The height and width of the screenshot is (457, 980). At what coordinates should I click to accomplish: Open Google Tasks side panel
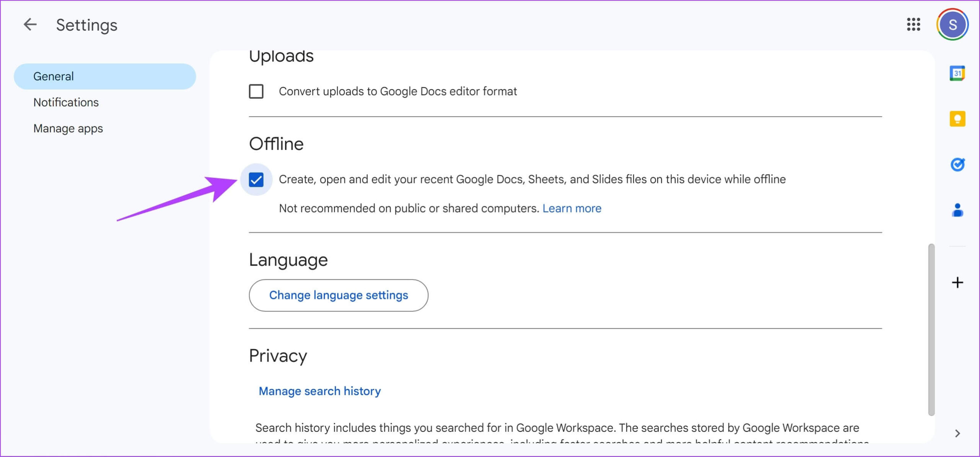tap(957, 165)
